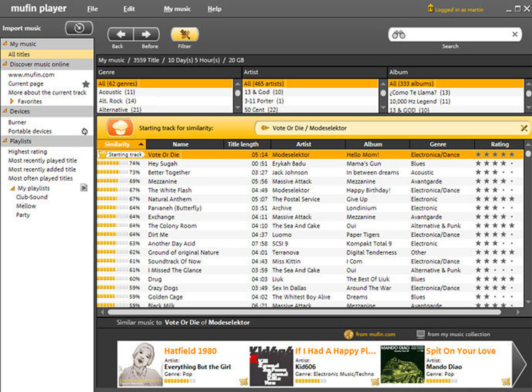Set rating stars for I Missed The Glance
This screenshot has height=392, width=532.
(495, 270)
